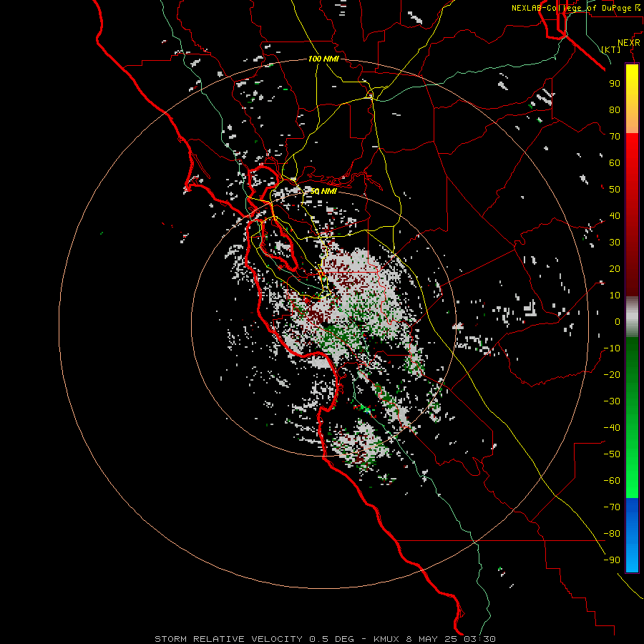Viewport: 644px width, 644px height.
Task: Click the 90 value on the velocity scale
Action: [615, 84]
